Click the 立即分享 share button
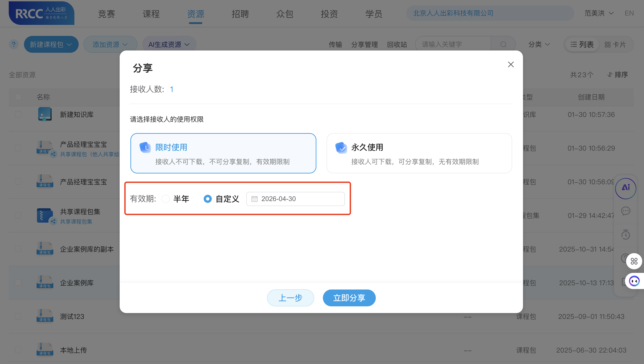Screen dimensions: 644x364 [349, 298]
